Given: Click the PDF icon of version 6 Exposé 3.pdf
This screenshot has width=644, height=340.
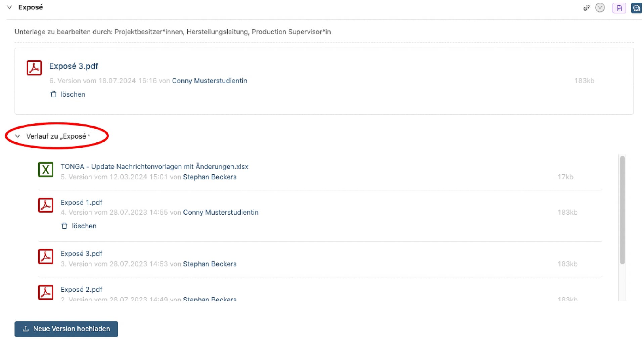Looking at the screenshot, I should [x=34, y=68].
